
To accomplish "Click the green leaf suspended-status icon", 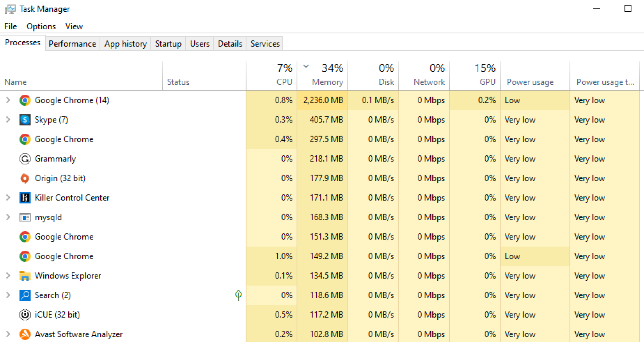I will (238, 295).
